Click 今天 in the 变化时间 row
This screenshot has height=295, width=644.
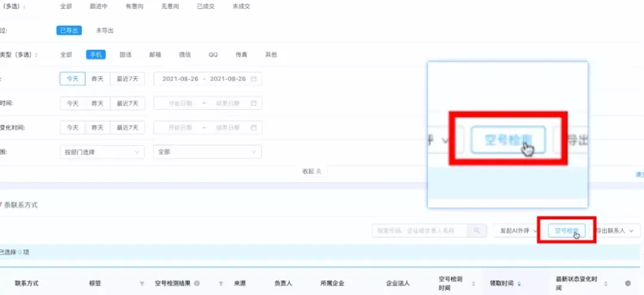pos(73,128)
